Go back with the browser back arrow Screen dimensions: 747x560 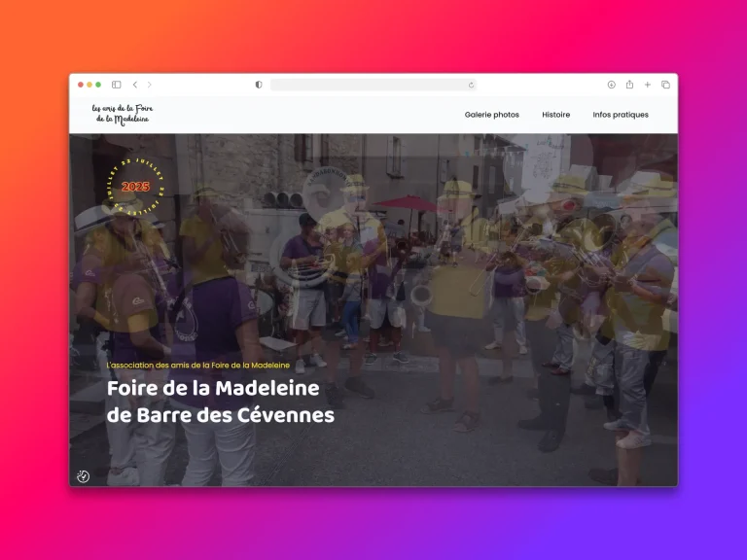coord(135,85)
